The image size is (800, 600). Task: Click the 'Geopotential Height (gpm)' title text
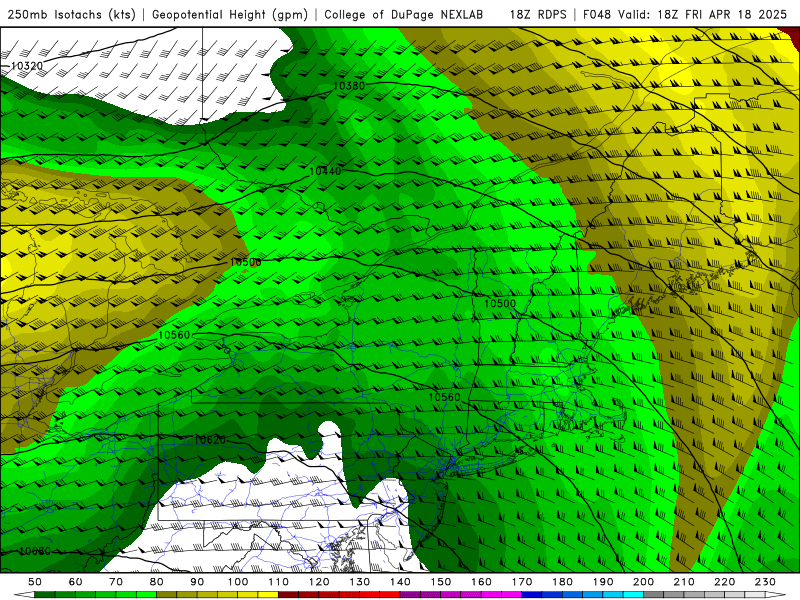(230, 14)
